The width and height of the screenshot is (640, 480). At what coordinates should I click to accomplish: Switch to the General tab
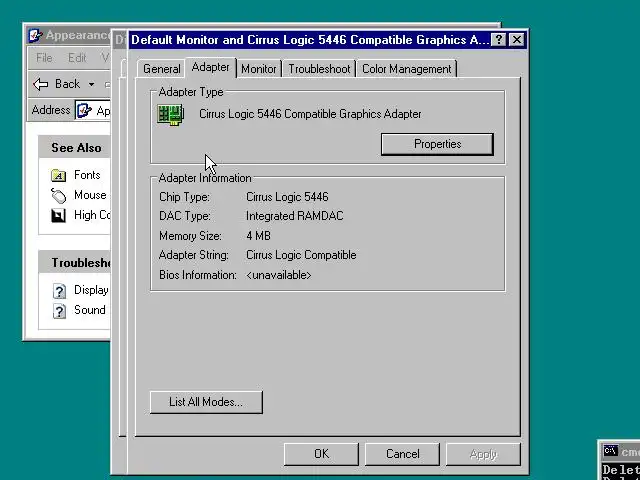point(161,69)
